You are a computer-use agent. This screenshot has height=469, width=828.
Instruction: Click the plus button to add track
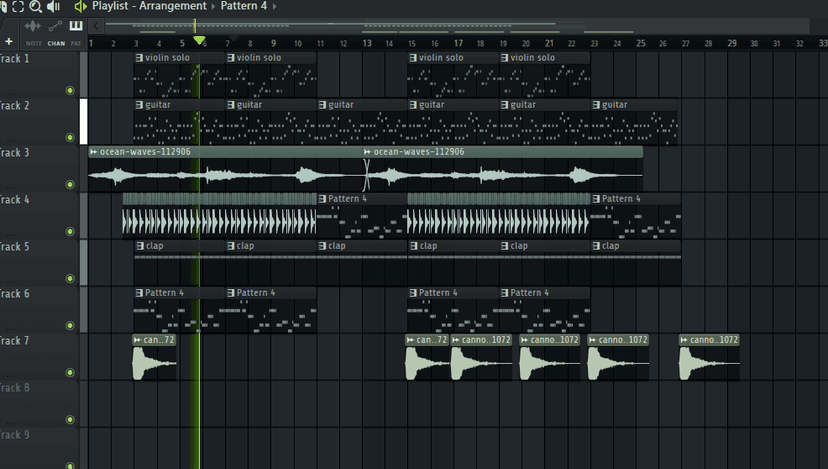[x=9, y=42]
